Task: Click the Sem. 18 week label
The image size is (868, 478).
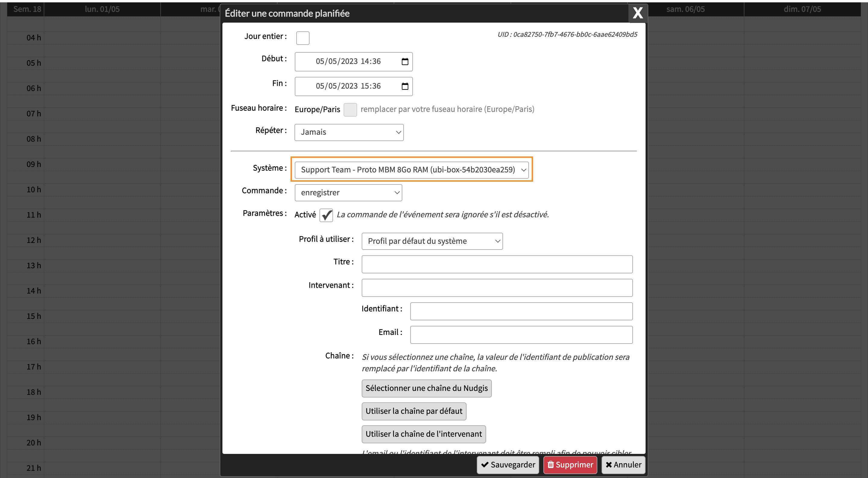Action: click(27, 9)
